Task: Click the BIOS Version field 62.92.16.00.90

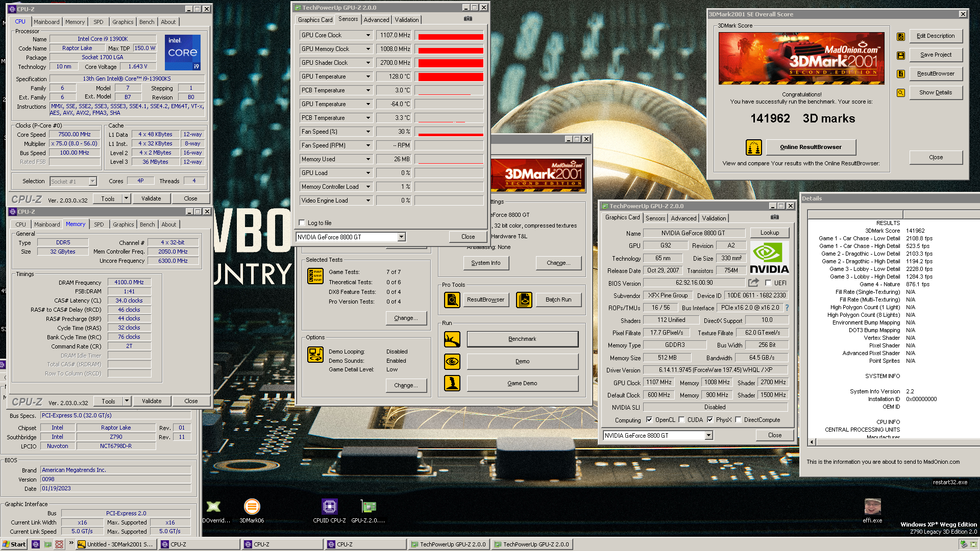Action: (694, 283)
